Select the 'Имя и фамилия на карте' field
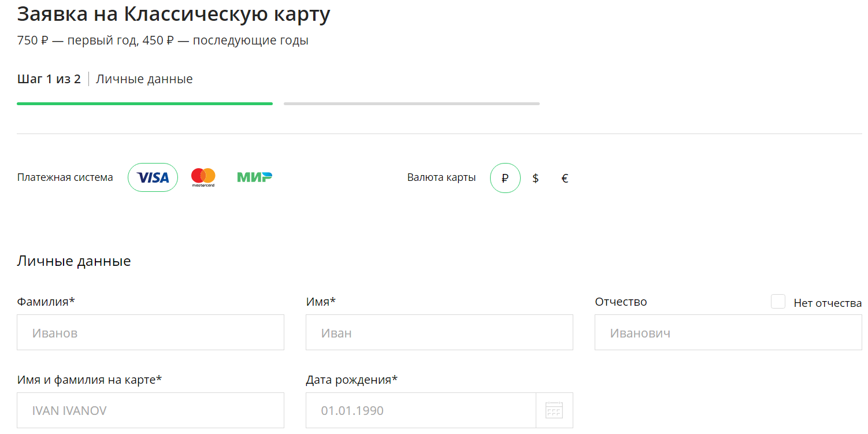This screenshot has height=434, width=868. pyautogui.click(x=150, y=410)
